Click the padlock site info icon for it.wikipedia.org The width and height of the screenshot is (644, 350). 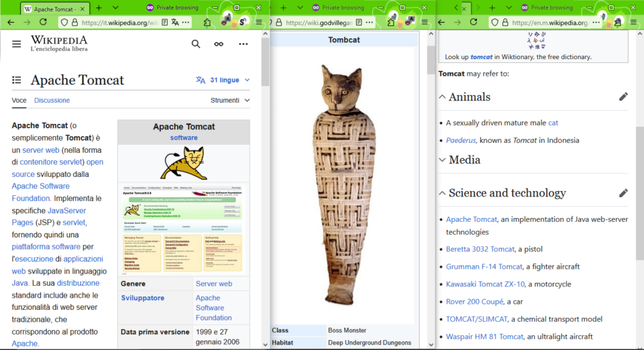pyautogui.click(x=74, y=22)
